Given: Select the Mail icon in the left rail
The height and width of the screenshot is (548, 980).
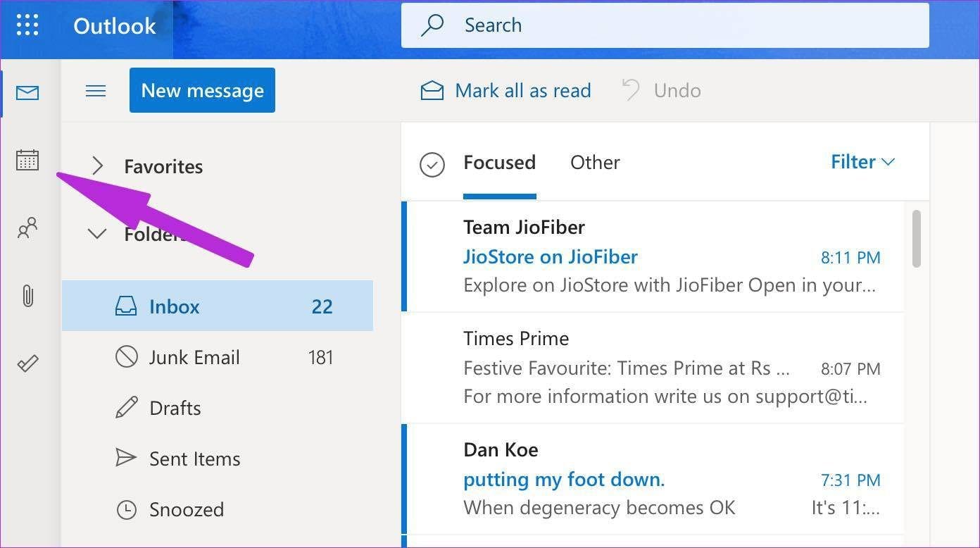Looking at the screenshot, I should (27, 92).
